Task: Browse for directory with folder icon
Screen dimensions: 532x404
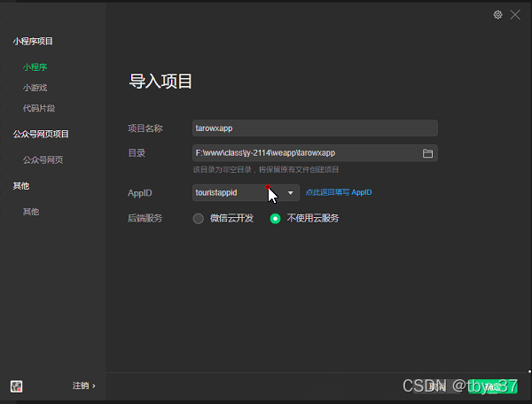Action: [x=427, y=153]
